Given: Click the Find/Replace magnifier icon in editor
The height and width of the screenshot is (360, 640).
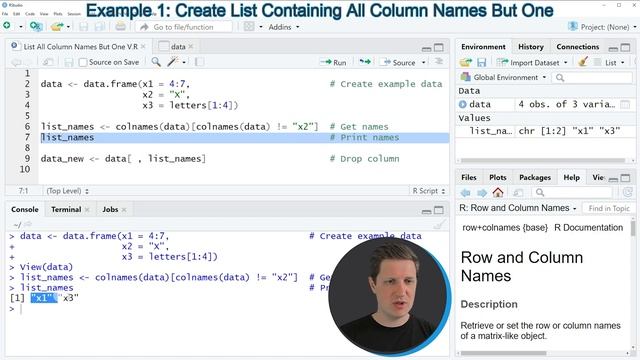Looking at the screenshot, I should 156,62.
